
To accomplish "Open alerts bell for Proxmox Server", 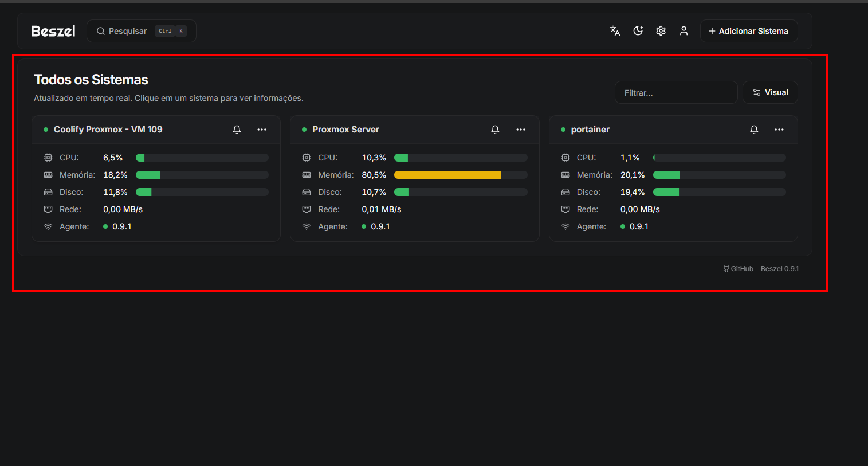I will [495, 130].
